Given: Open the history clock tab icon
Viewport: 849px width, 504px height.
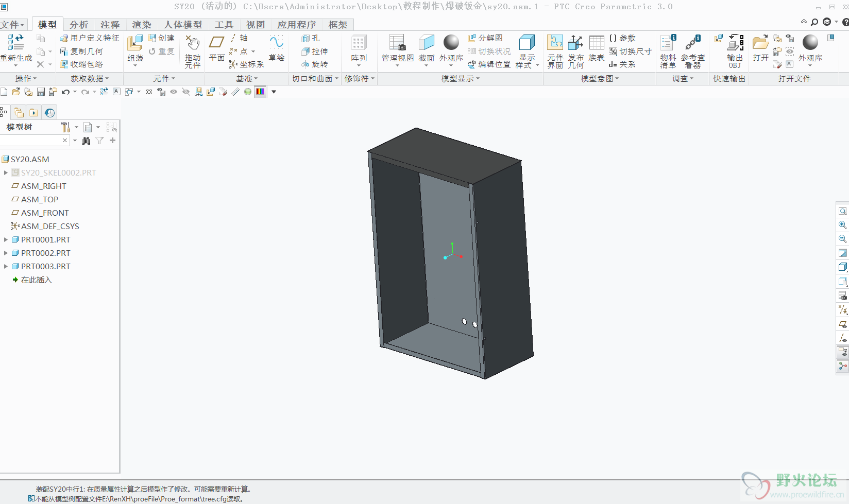Looking at the screenshot, I should (x=49, y=112).
